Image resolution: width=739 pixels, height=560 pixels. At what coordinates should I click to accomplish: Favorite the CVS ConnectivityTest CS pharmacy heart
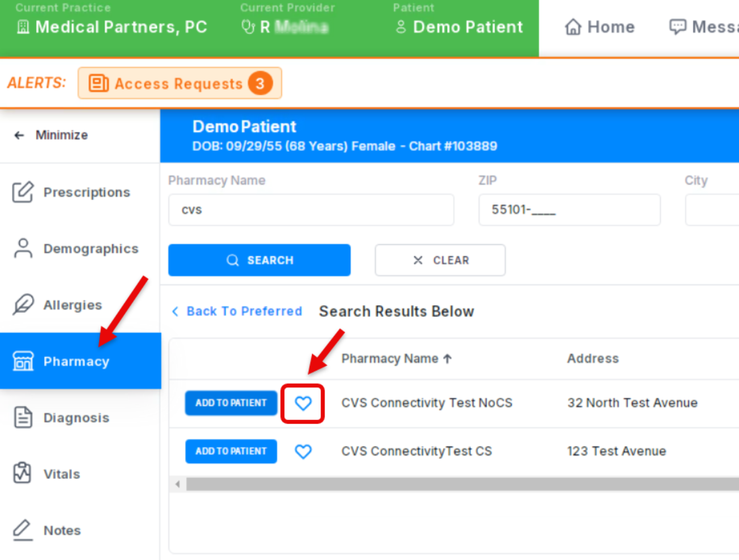[303, 451]
